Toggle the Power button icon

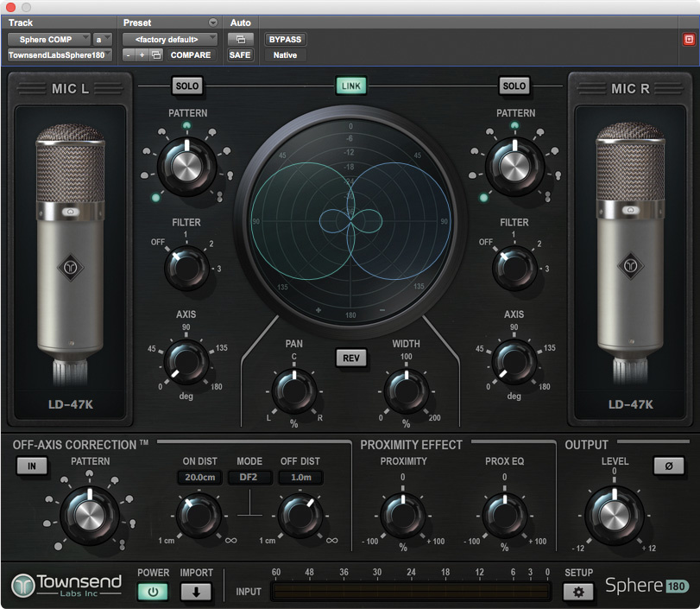(x=153, y=592)
